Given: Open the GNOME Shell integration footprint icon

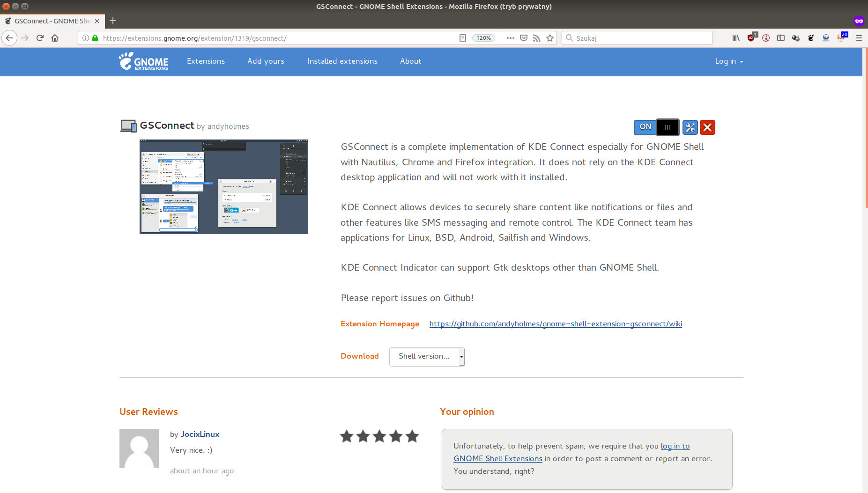Looking at the screenshot, I should [811, 38].
